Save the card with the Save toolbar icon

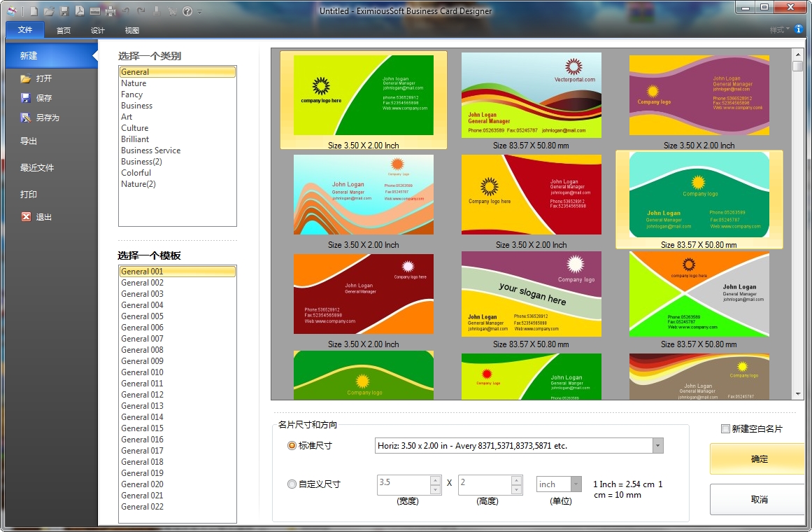click(64, 10)
